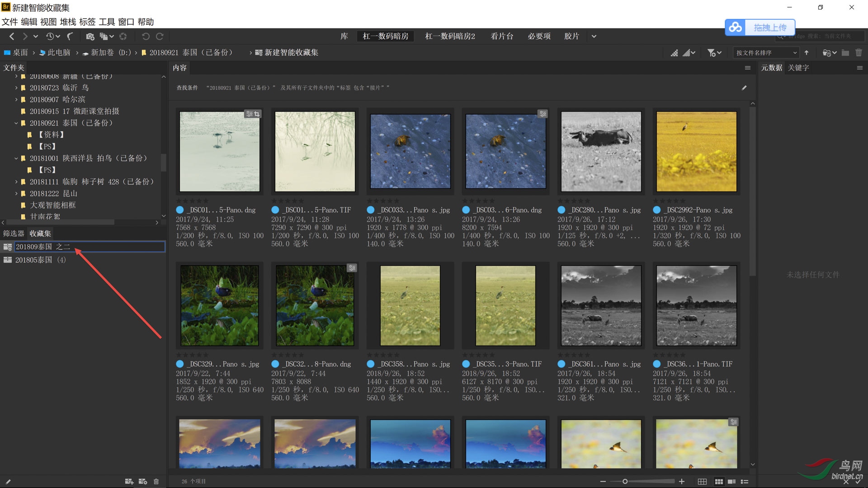Open the sort by filename dropdown

pyautogui.click(x=766, y=53)
